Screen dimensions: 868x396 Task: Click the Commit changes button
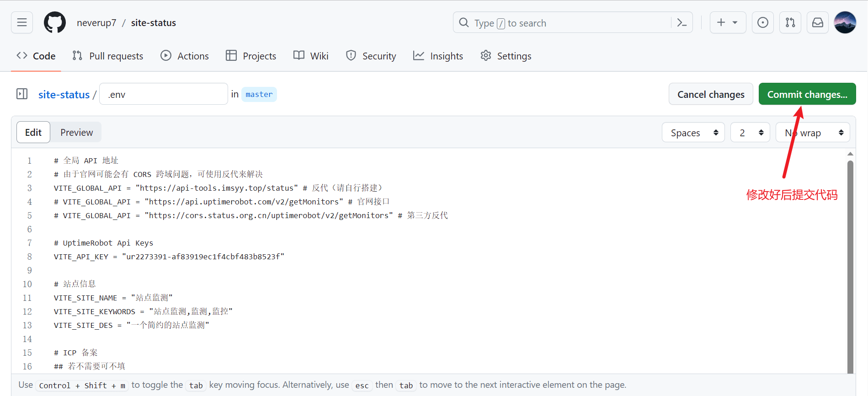807,94
